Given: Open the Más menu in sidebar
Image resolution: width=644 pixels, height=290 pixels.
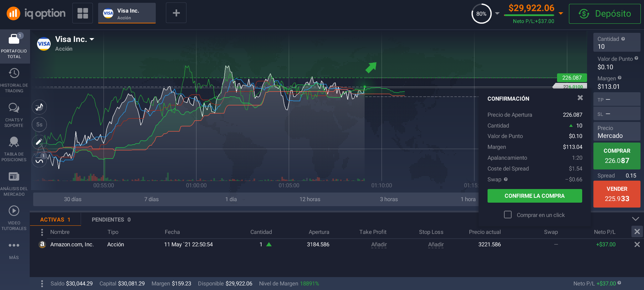Looking at the screenshot, I should pos(14,250).
